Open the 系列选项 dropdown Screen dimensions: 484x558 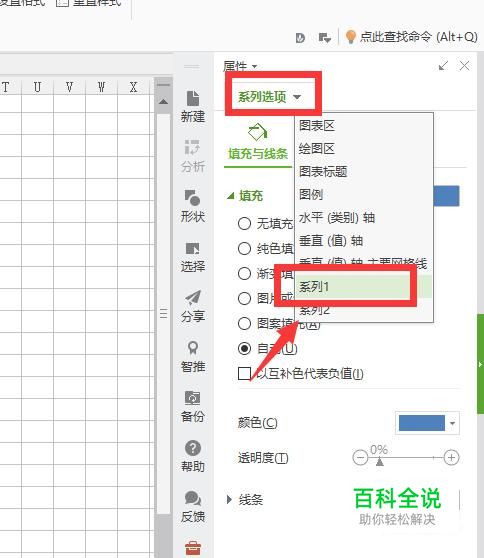pos(269,96)
